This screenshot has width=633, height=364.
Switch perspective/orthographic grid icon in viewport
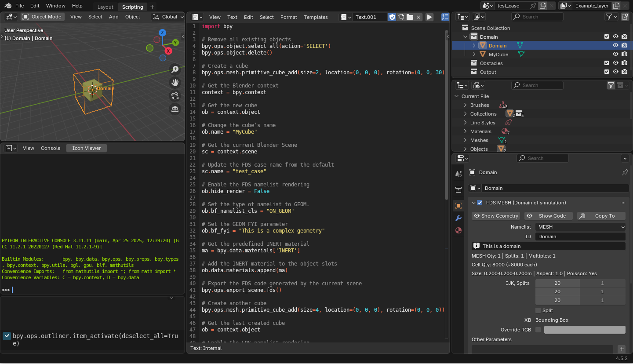175,109
